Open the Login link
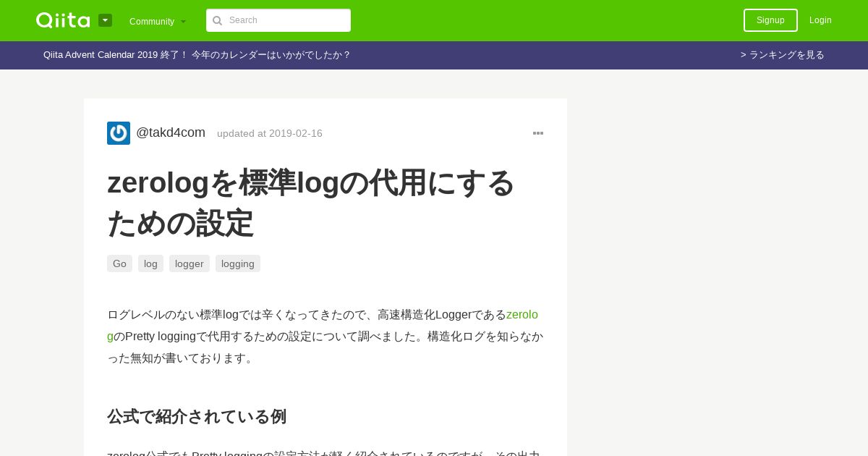 pos(820,20)
